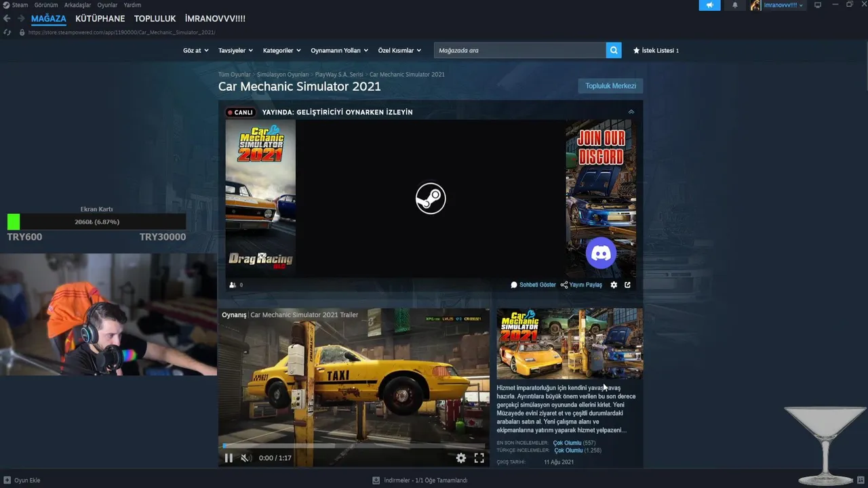Expand the Kategoriler dropdown

click(281, 50)
